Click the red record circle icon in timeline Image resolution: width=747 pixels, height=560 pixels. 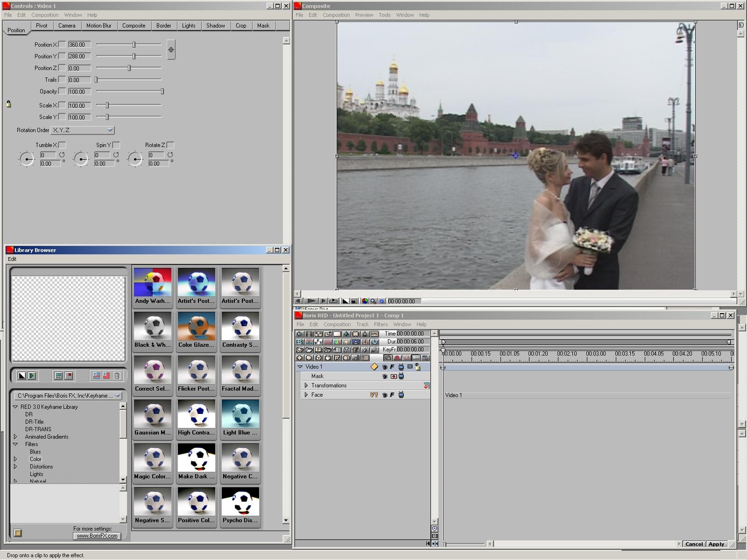[397, 358]
